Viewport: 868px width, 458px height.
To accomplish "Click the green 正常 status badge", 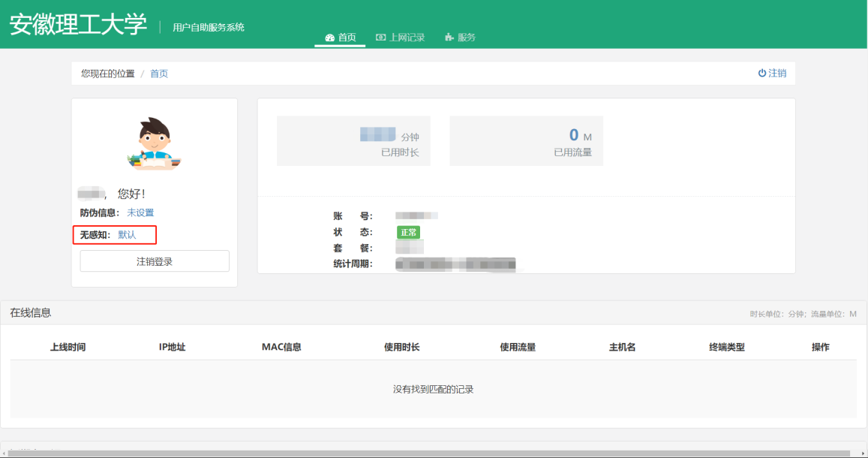I will point(408,233).
